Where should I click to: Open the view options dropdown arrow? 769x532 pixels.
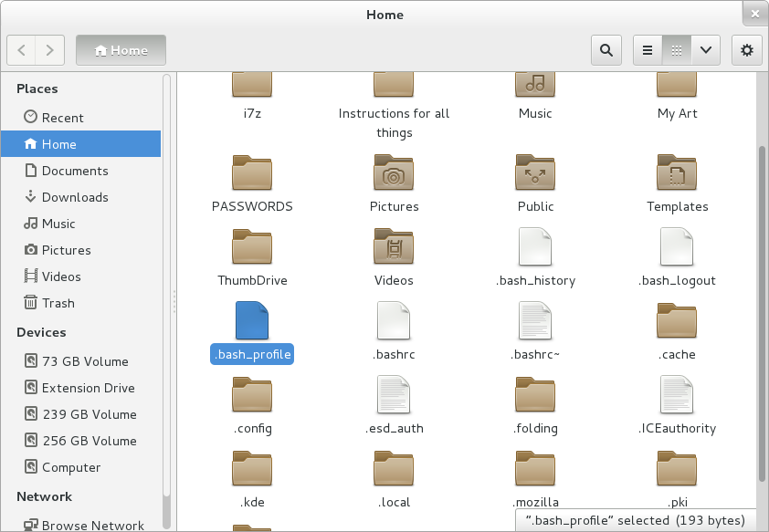[706, 50]
